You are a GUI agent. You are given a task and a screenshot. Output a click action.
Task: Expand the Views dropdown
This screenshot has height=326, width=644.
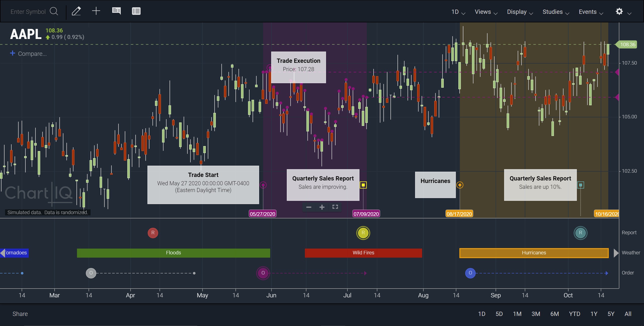click(x=486, y=12)
